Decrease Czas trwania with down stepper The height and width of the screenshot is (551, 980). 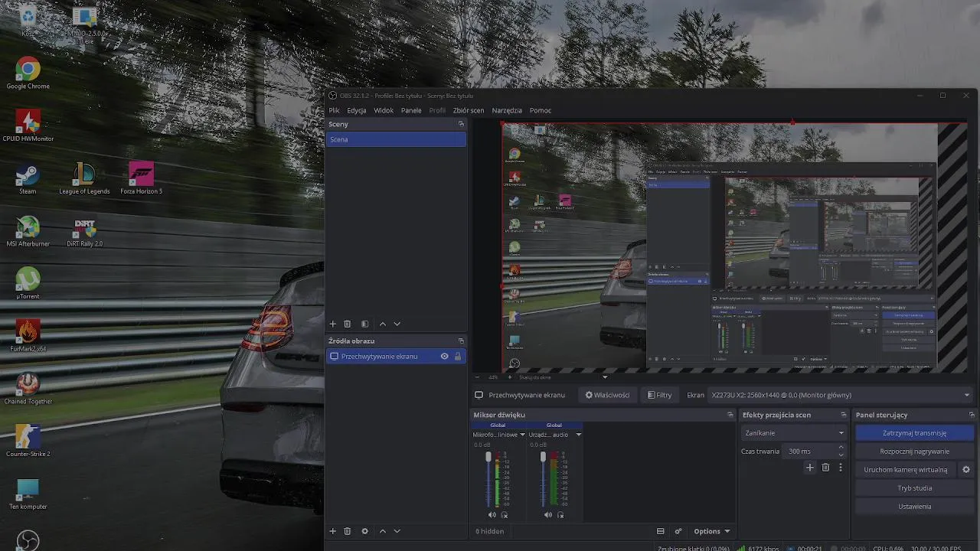pyautogui.click(x=841, y=455)
